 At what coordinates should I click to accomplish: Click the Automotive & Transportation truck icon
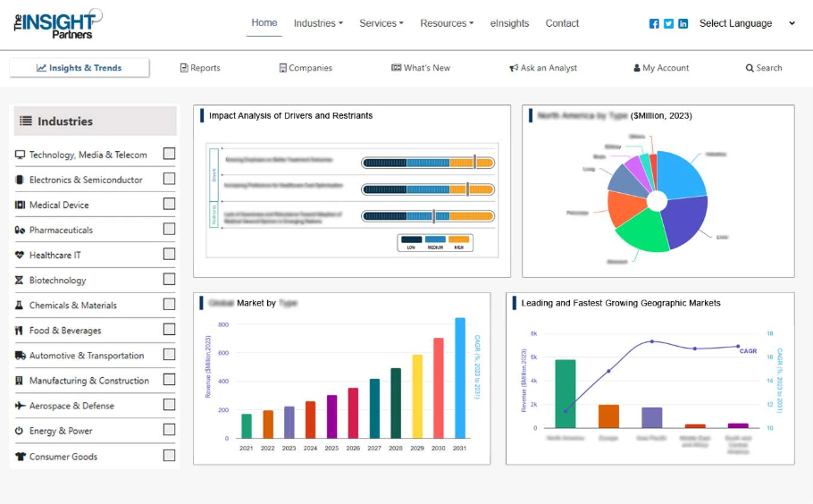coord(21,356)
